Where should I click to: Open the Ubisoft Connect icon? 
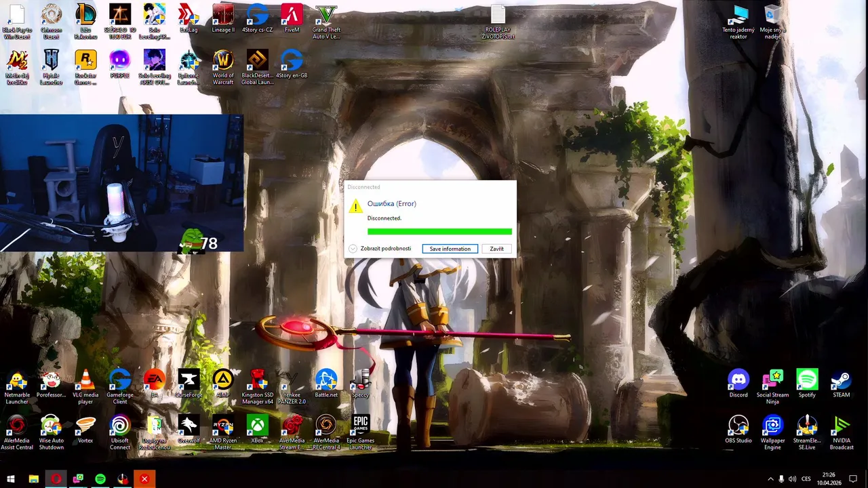[x=120, y=432]
